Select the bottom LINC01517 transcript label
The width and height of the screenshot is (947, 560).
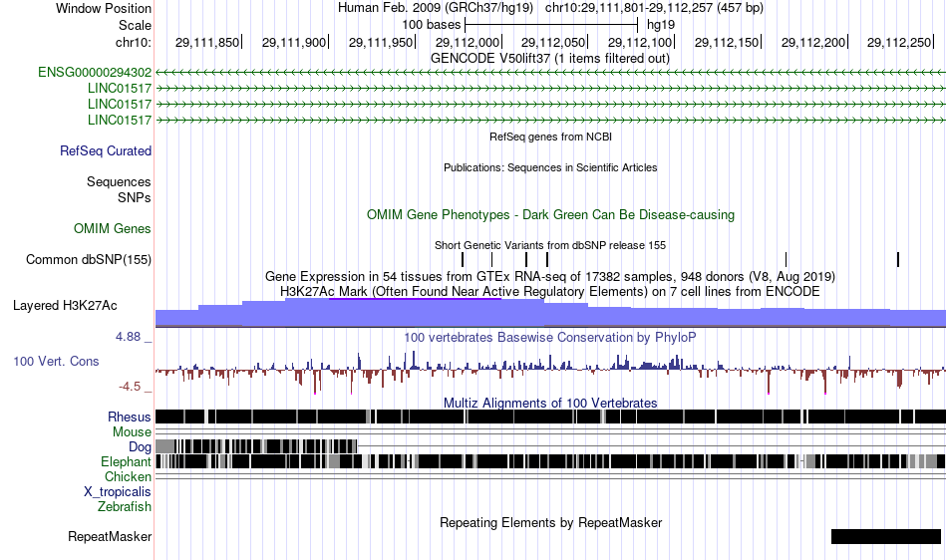tap(120, 121)
